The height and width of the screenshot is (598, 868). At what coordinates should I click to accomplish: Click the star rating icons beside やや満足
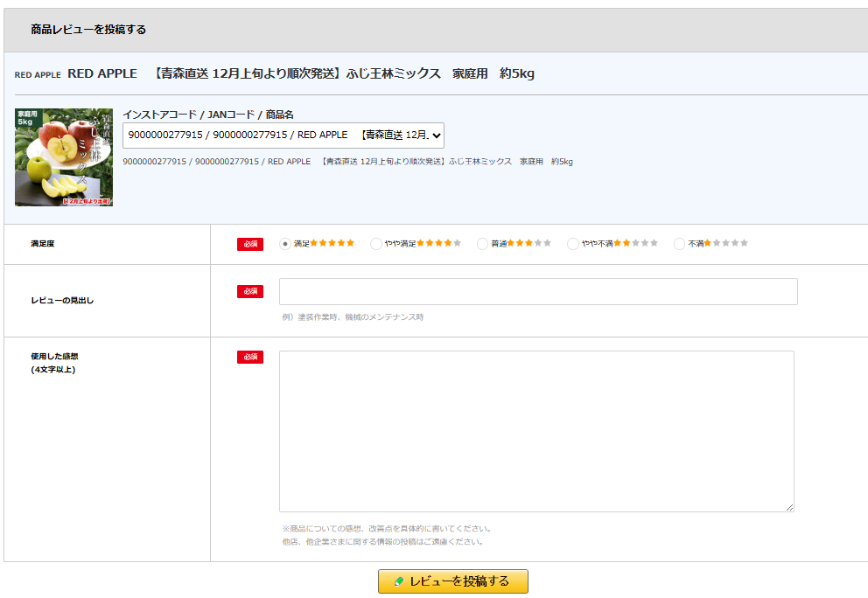click(x=439, y=243)
